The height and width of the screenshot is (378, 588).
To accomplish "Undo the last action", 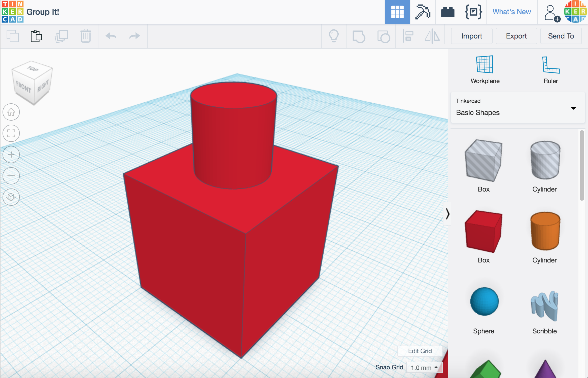I will click(x=111, y=36).
